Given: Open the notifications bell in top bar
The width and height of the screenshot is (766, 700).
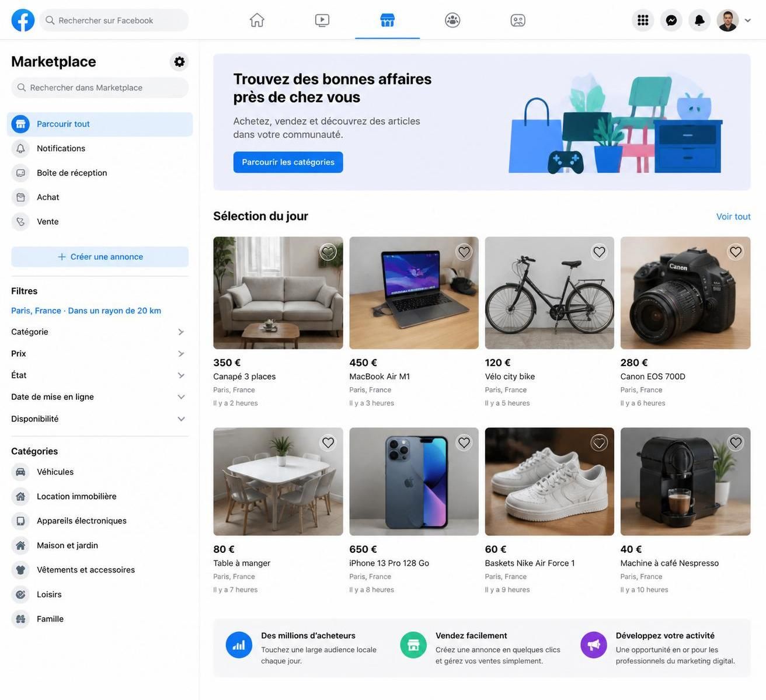Looking at the screenshot, I should (699, 20).
